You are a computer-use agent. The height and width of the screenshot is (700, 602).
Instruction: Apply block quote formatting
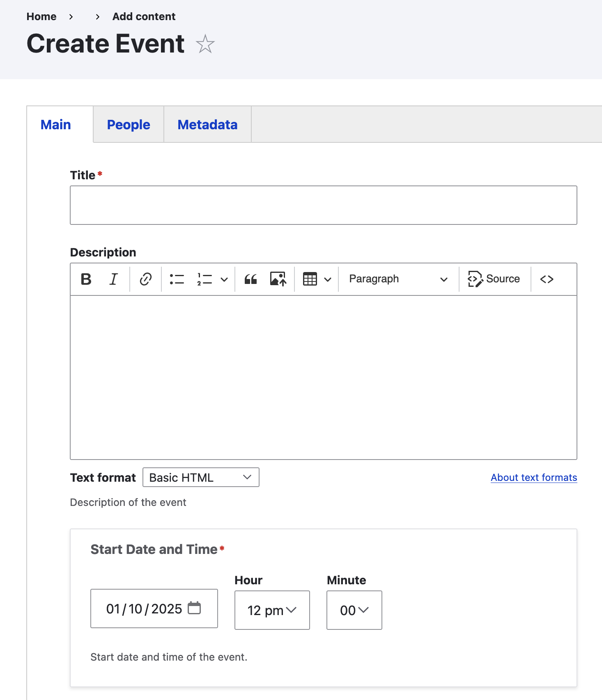(250, 279)
